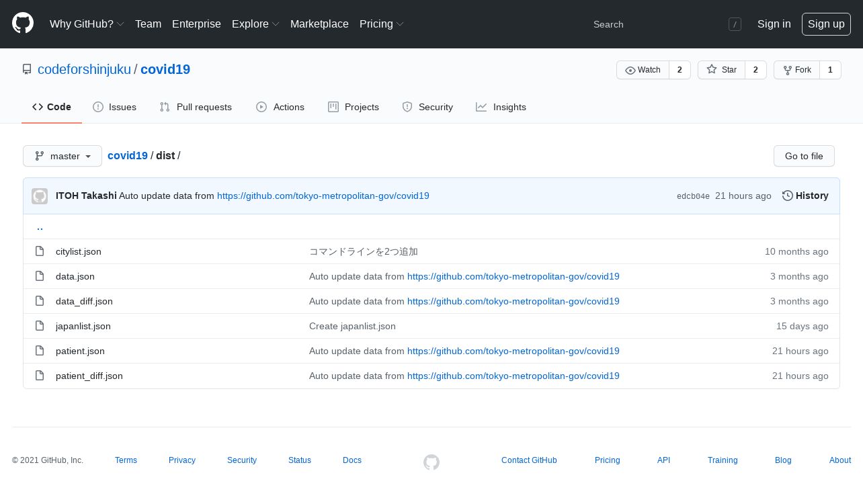The width and height of the screenshot is (863, 504).
Task: Click the gray GitHub logo in footer
Action: [431, 462]
